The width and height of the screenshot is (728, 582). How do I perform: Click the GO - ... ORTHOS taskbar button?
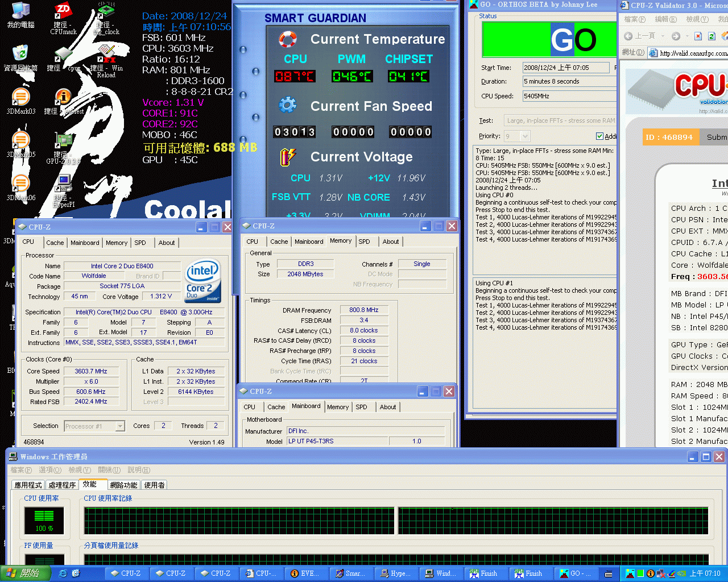click(576, 573)
